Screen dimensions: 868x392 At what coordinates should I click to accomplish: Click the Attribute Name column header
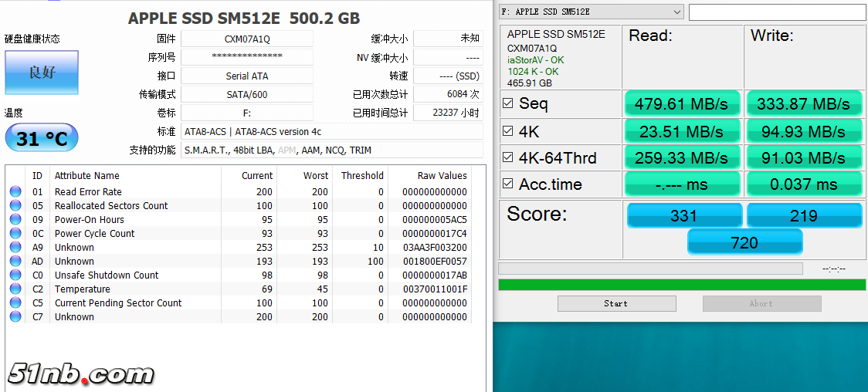[x=86, y=176]
